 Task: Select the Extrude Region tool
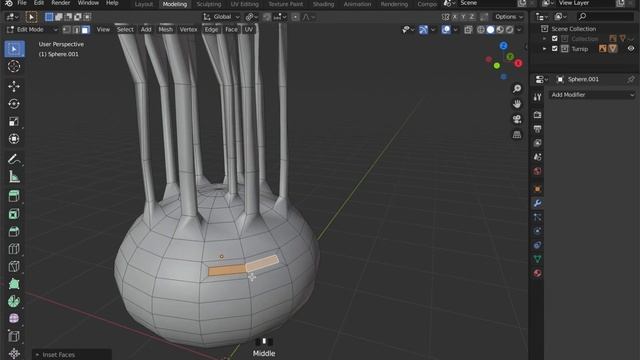(x=14, y=196)
